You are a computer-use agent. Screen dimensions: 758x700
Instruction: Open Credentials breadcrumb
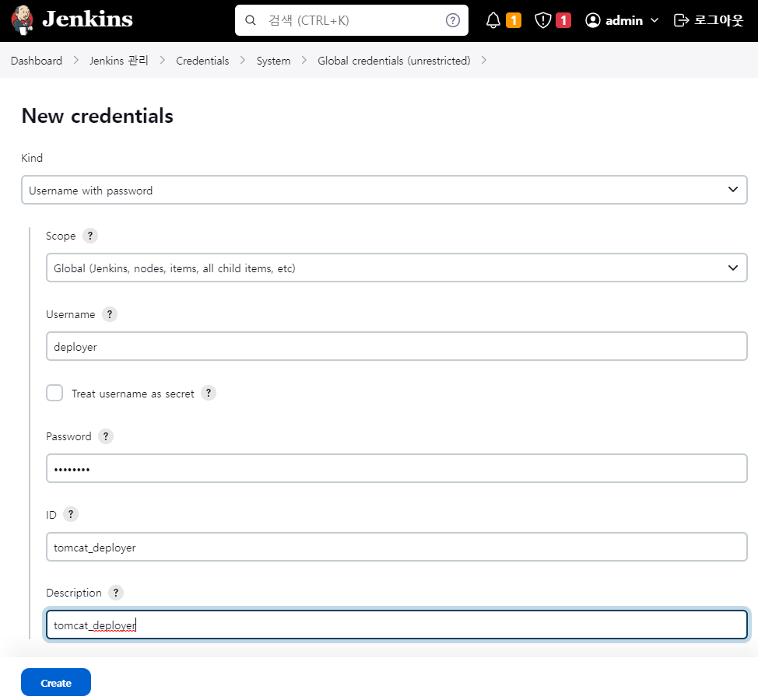coord(202,61)
